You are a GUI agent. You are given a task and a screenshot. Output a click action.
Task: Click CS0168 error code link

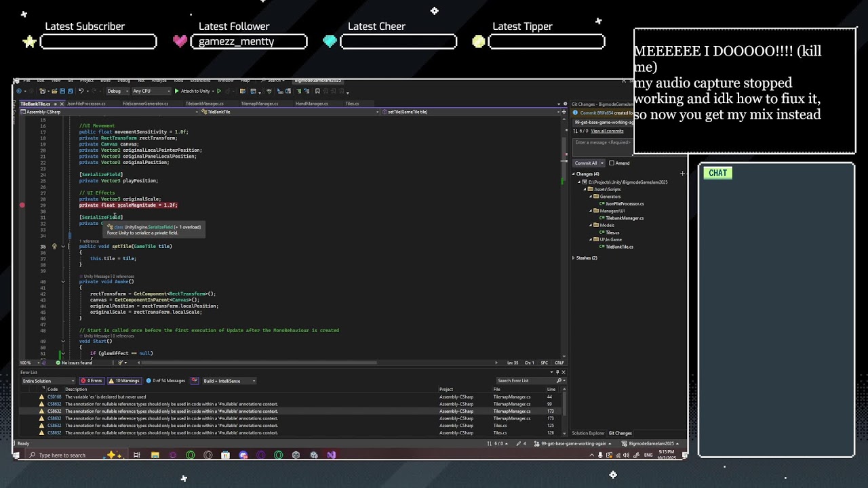pos(54,396)
